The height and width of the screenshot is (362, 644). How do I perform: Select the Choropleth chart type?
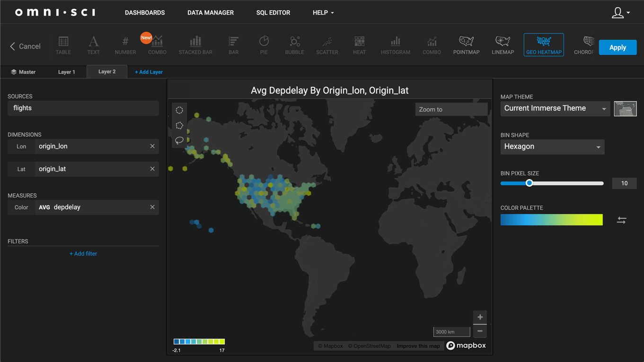584,45
